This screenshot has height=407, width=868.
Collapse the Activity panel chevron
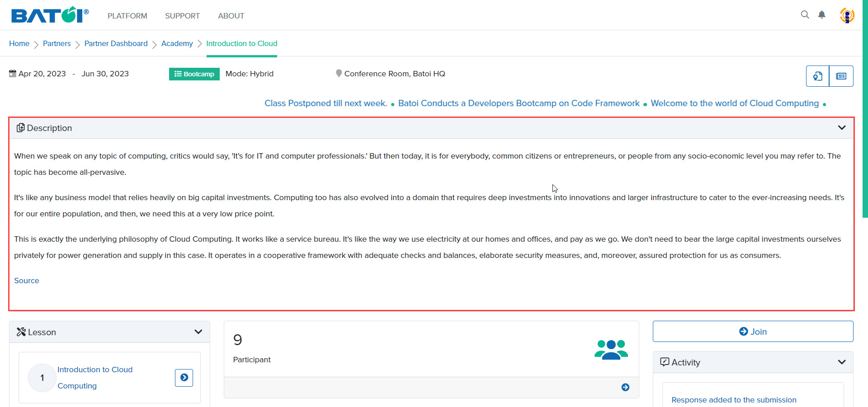[x=842, y=362]
